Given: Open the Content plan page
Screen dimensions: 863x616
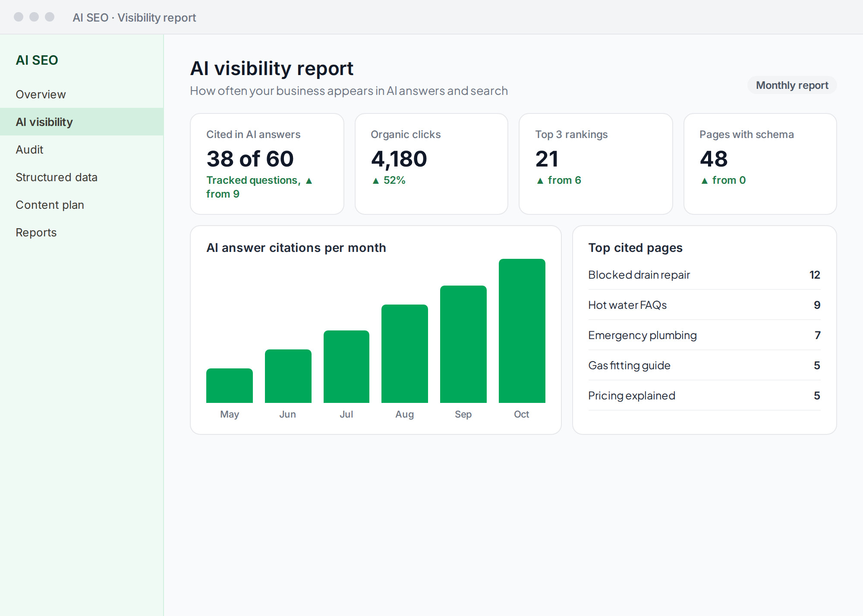Looking at the screenshot, I should pos(82,205).
